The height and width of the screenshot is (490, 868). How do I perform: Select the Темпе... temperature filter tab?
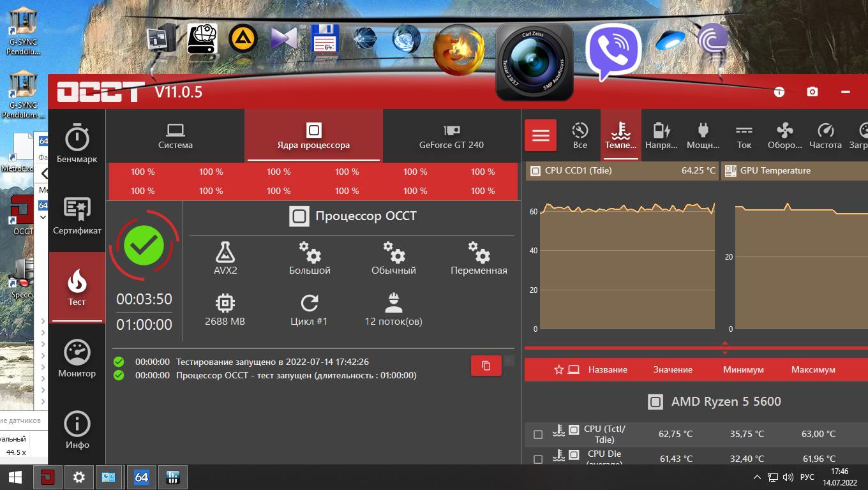621,135
